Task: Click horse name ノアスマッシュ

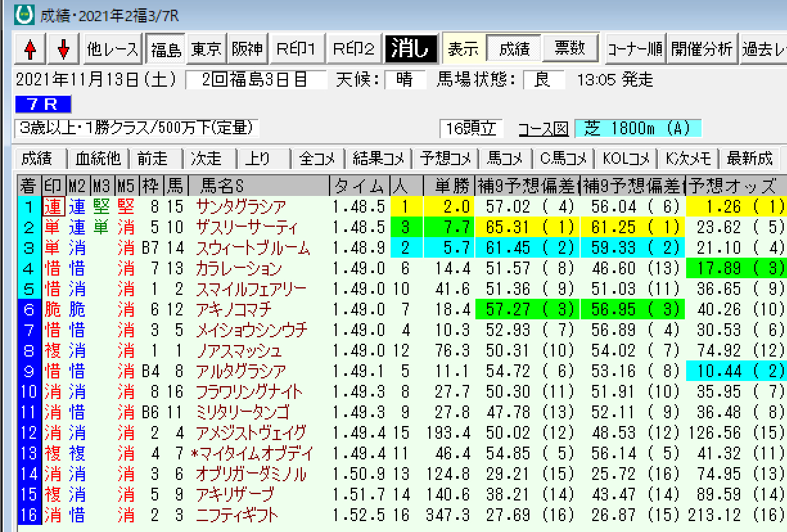Action: coord(238,351)
